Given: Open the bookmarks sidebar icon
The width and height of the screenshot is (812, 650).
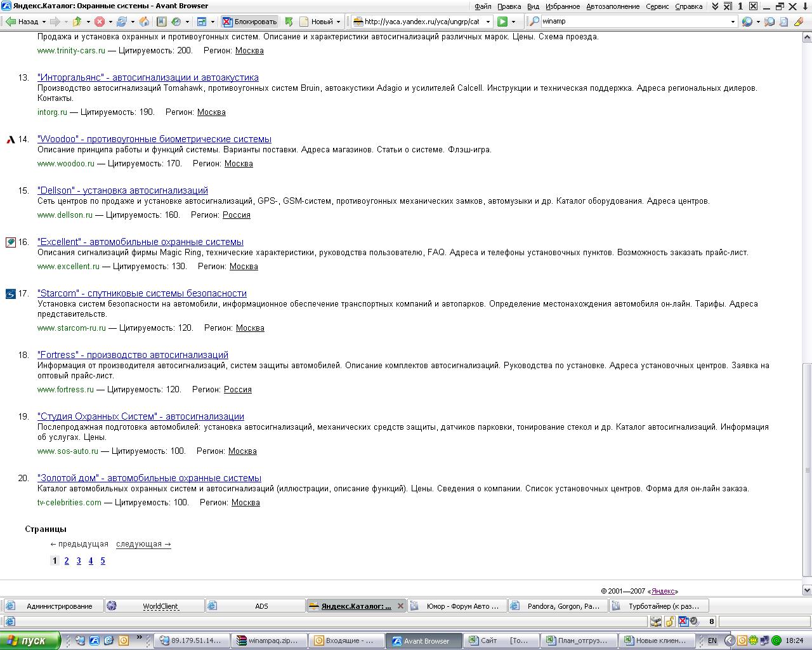Looking at the screenshot, I should 161,21.
